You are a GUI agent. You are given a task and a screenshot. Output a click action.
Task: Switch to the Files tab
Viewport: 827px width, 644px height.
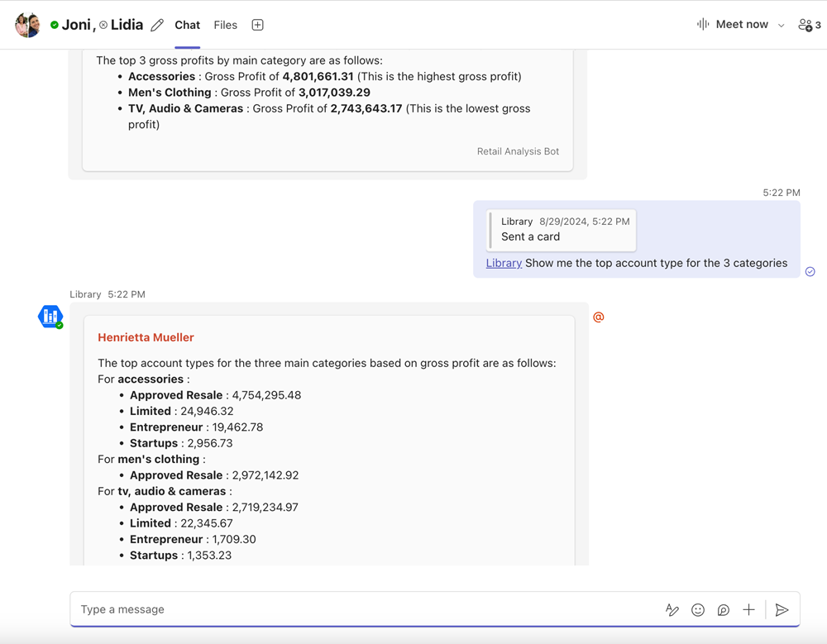coord(225,25)
